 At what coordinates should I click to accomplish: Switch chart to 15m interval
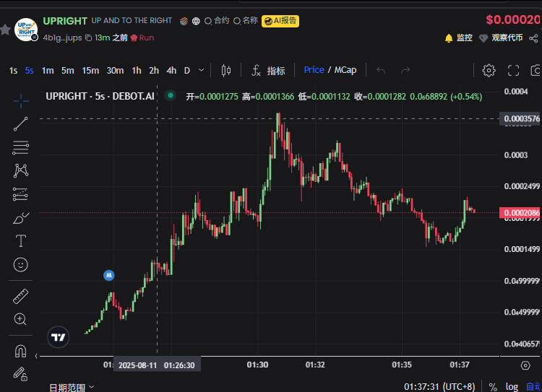tap(90, 71)
